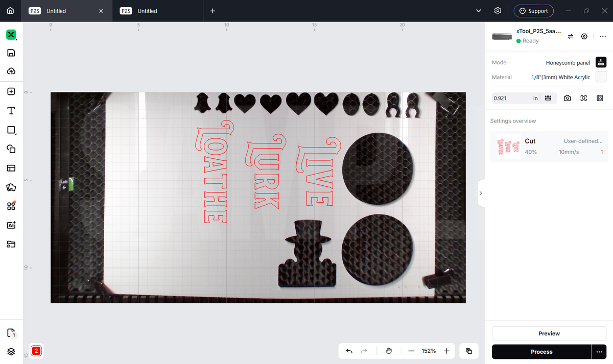Open the Layers panel icon
Viewport: 613px width, 364px height.
[11, 352]
